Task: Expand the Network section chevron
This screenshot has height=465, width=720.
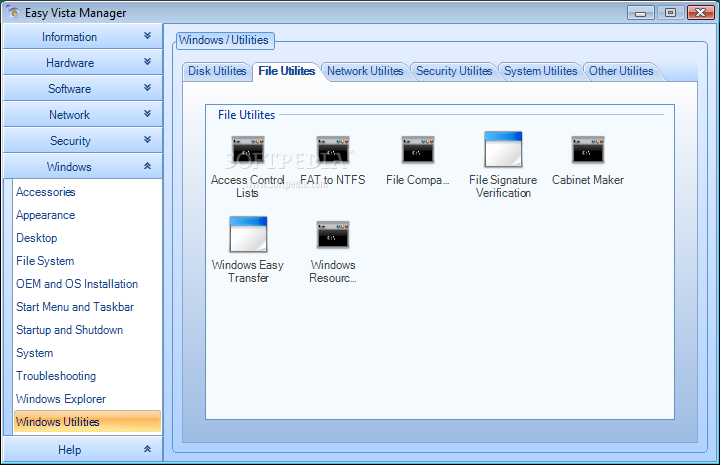Action: pyautogui.click(x=147, y=113)
